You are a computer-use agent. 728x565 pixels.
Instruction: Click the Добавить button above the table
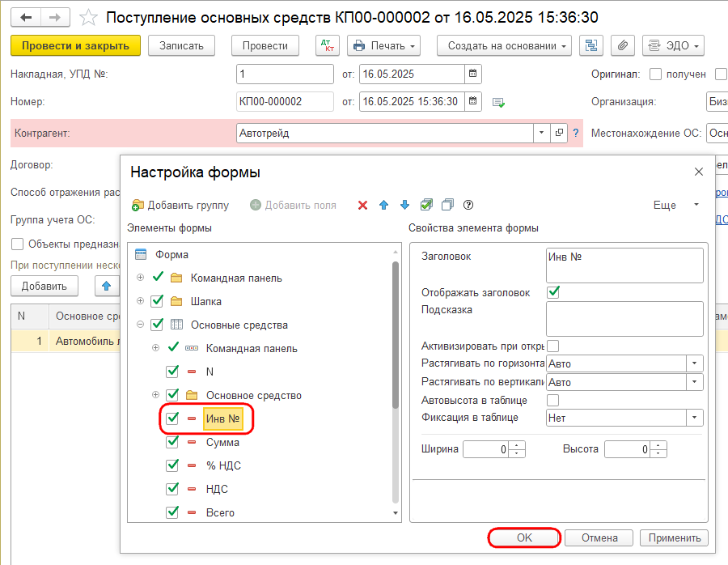44,286
